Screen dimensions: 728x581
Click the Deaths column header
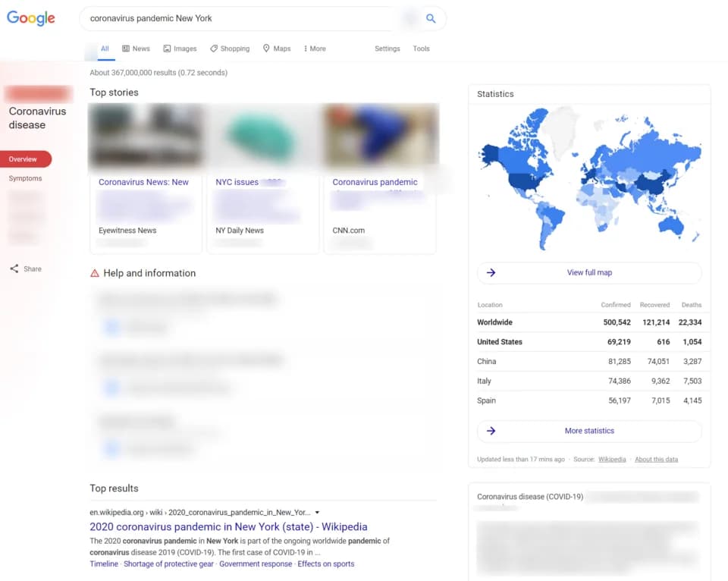tap(692, 305)
